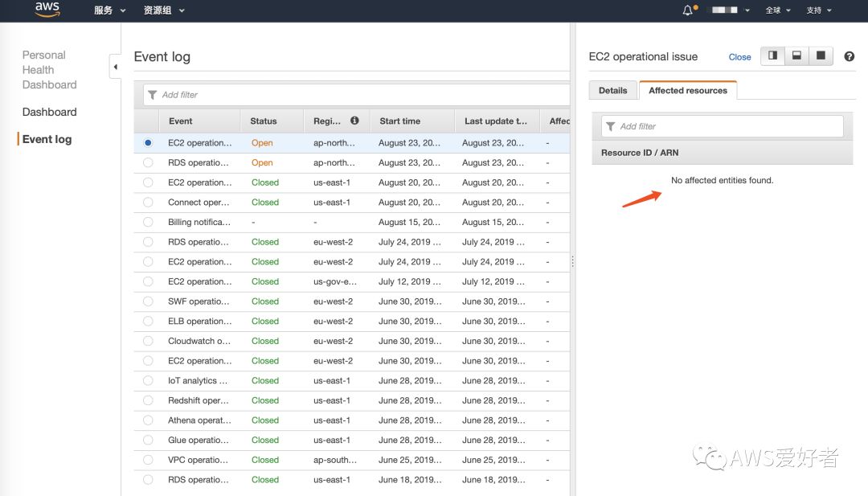Click the AWS logo
Screen dimensions: 868x496
click(47, 9)
